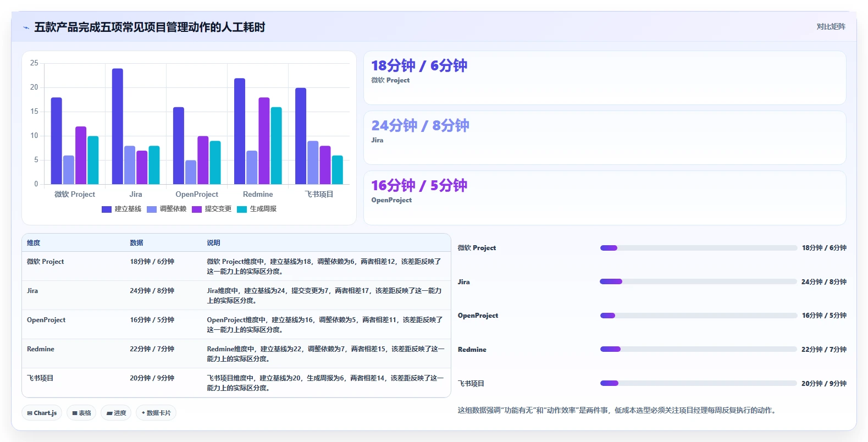Toggle the 建立基线 legend swatch
This screenshot has height=442, width=868.
click(107, 209)
